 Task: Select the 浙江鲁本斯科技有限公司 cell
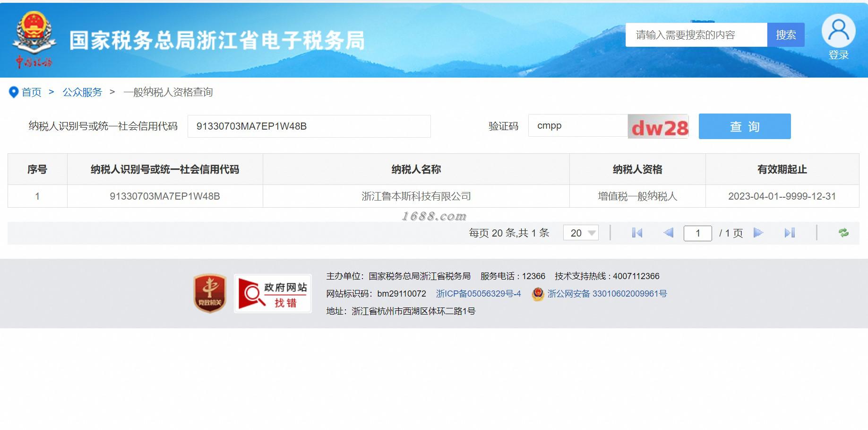pyautogui.click(x=416, y=196)
